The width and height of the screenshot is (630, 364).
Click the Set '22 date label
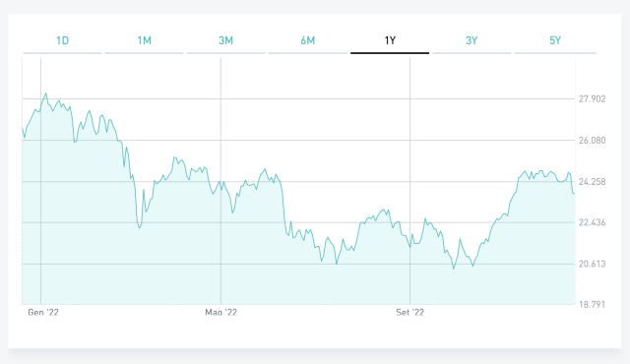tap(409, 312)
